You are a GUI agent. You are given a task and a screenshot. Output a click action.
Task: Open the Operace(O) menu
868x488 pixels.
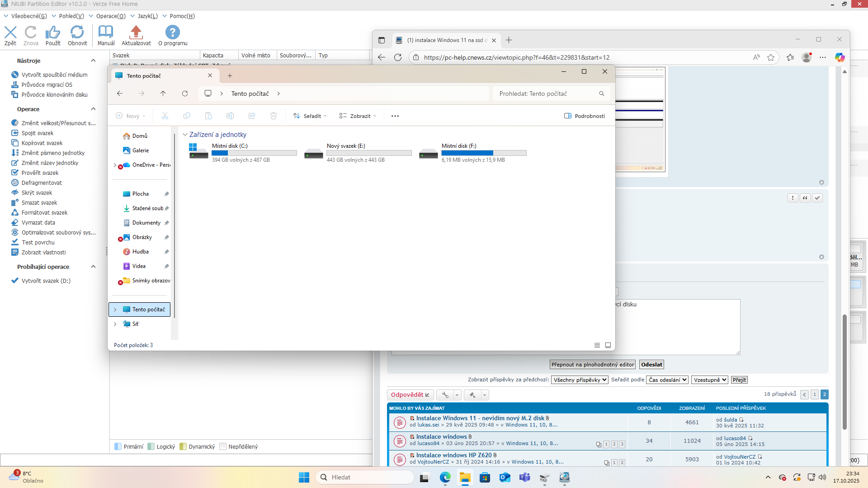[111, 16]
